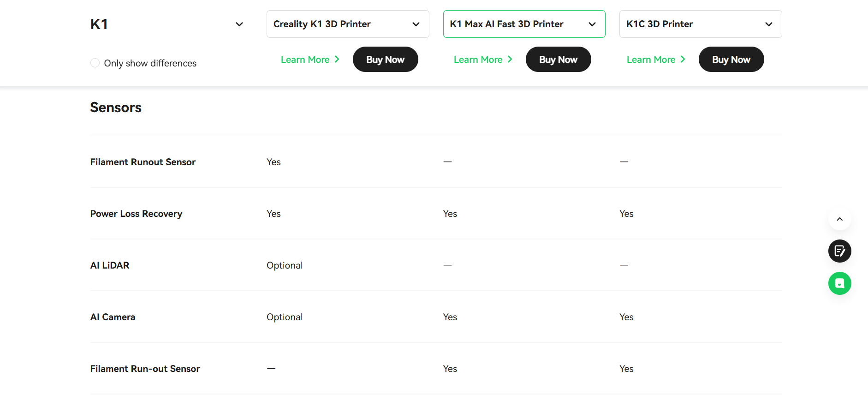Expand the K1 series heading

167,24
